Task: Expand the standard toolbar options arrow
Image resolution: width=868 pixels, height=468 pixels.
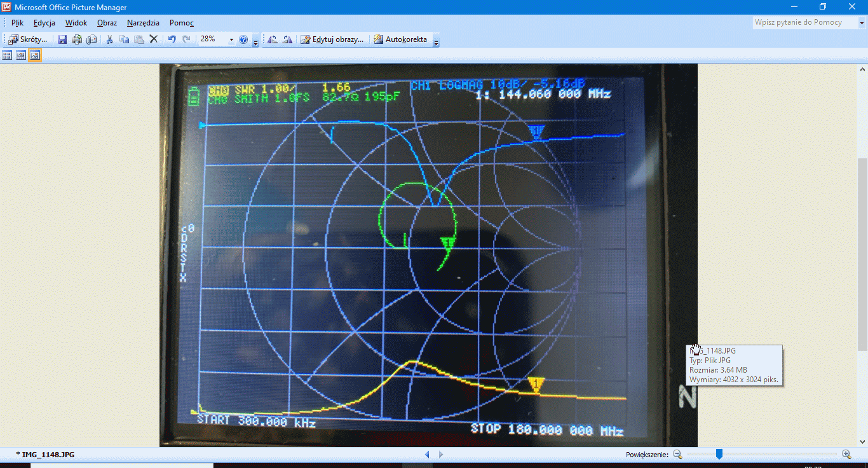Action: (255, 42)
